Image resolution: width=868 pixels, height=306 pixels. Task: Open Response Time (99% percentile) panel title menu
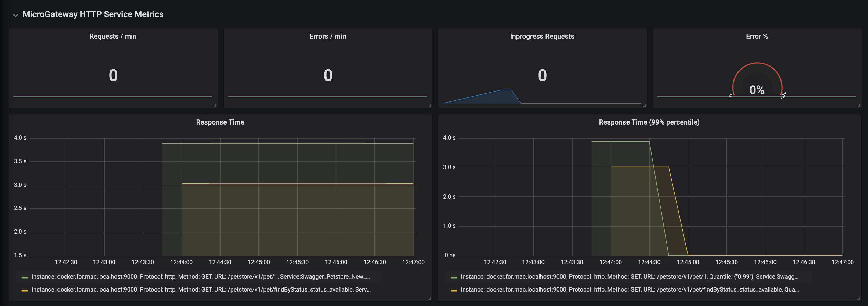[649, 122]
